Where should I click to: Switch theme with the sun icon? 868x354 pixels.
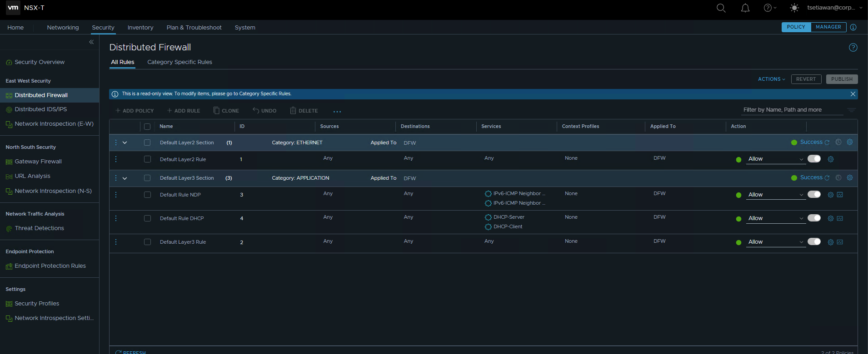coord(794,8)
